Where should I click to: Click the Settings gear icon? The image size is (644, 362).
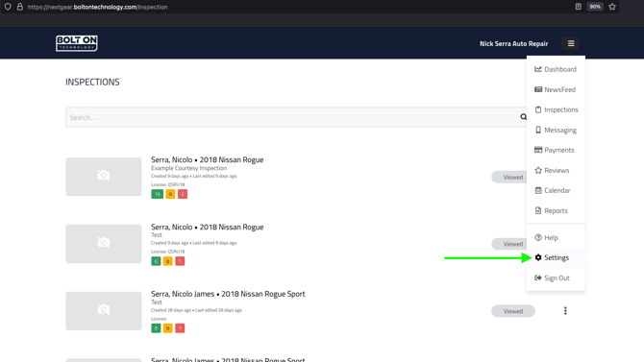(538, 257)
